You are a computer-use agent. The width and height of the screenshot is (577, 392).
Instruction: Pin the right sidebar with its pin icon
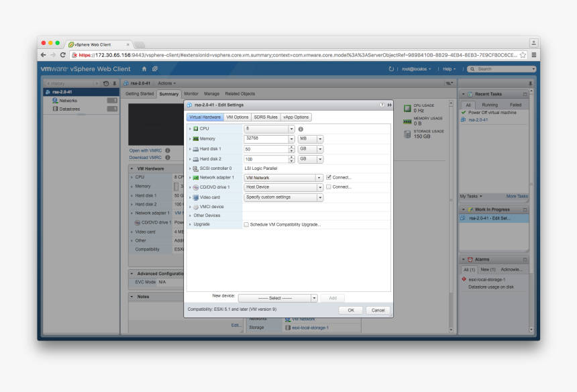(530, 83)
